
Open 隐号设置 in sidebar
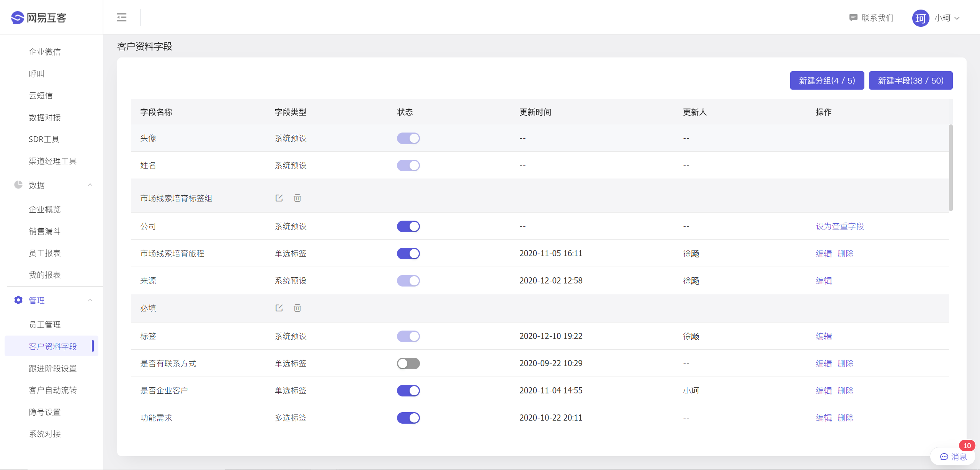click(x=45, y=412)
